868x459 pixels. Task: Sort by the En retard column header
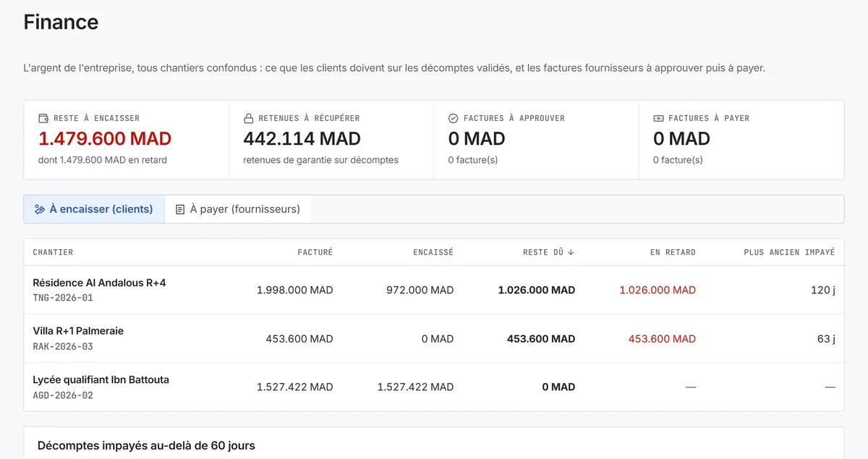pos(673,253)
